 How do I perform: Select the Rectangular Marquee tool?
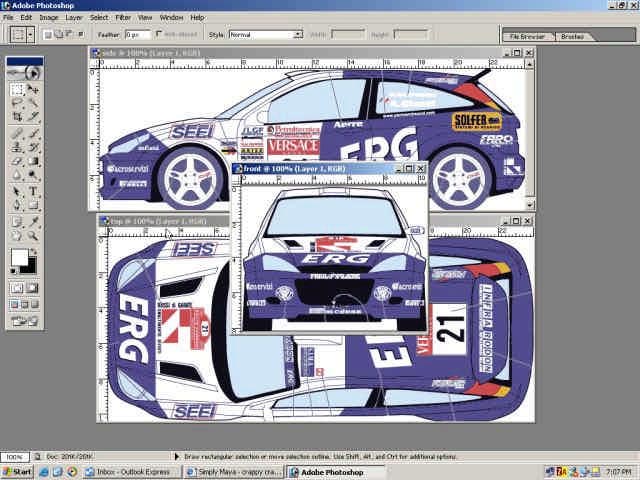click(x=17, y=89)
